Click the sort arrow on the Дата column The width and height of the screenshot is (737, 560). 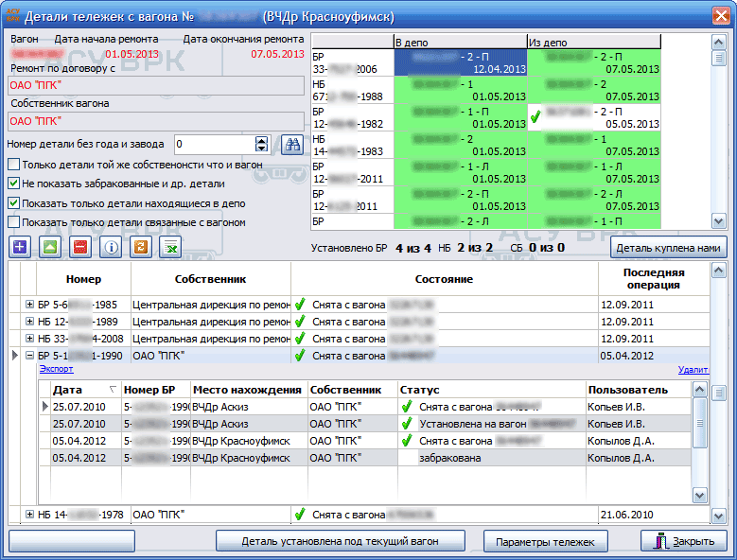(113, 390)
